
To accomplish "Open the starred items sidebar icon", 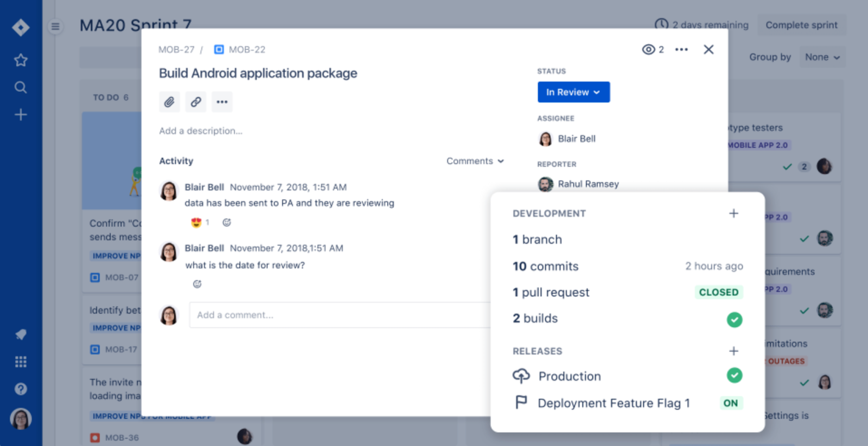I will click(21, 60).
